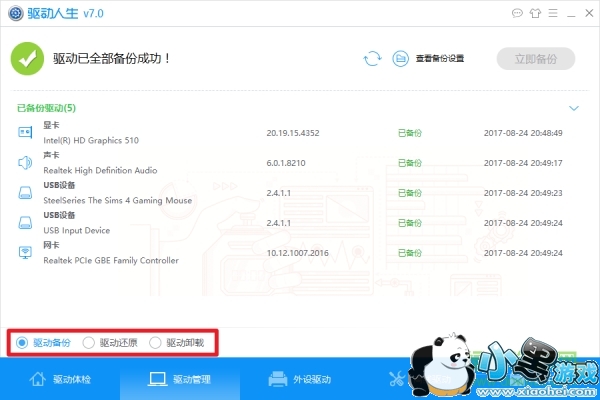This screenshot has height=400, width=600.
Task: Open the skin shirt icon
Action: coord(535,13)
